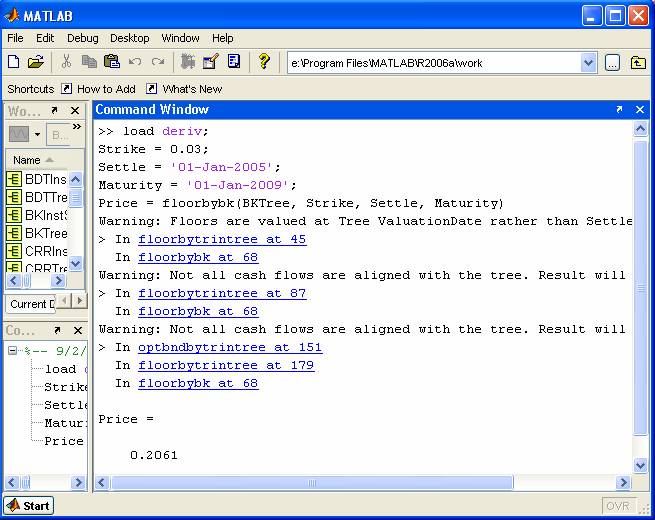Undock the Workspace panel
The height and width of the screenshot is (520, 655).
point(54,110)
